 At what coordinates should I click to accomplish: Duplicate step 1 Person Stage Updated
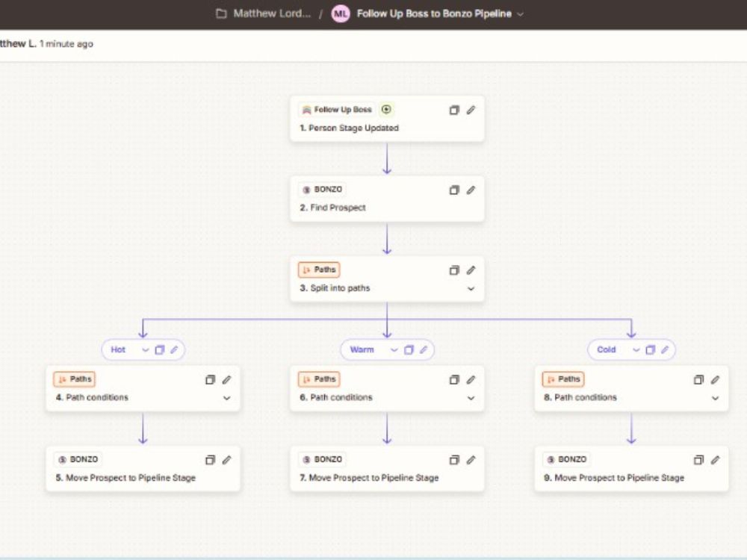[454, 110]
